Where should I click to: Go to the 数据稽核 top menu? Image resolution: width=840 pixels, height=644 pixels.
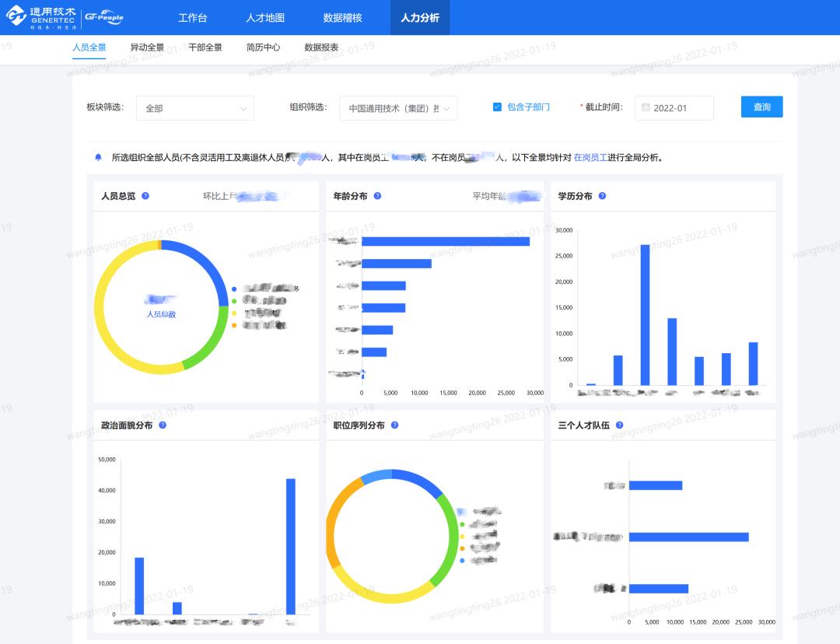(x=342, y=18)
